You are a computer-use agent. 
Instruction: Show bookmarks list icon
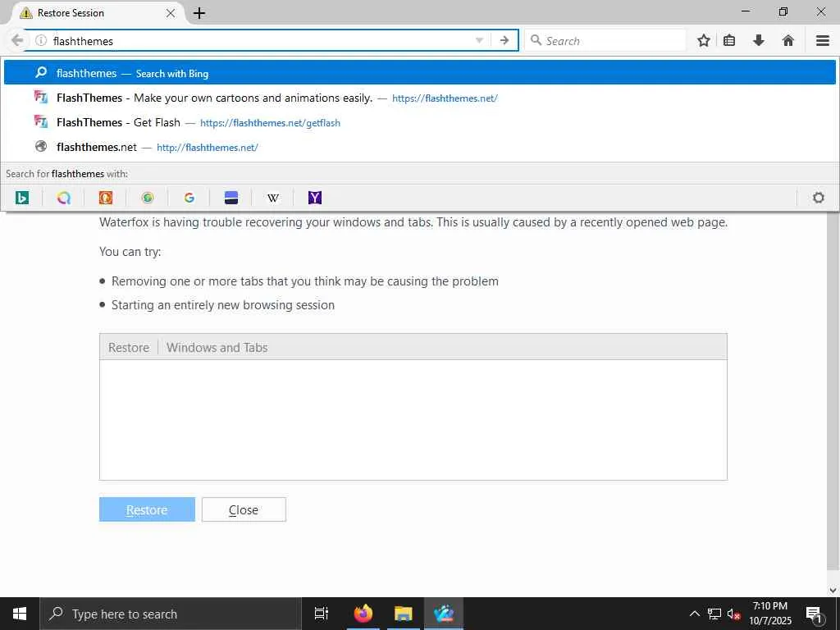click(x=729, y=41)
